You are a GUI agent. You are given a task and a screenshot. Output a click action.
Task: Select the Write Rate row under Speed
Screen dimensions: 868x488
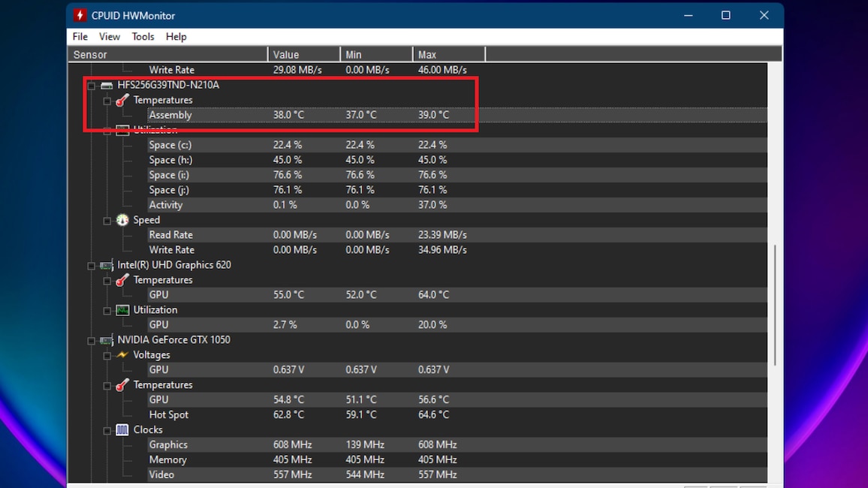click(x=457, y=249)
